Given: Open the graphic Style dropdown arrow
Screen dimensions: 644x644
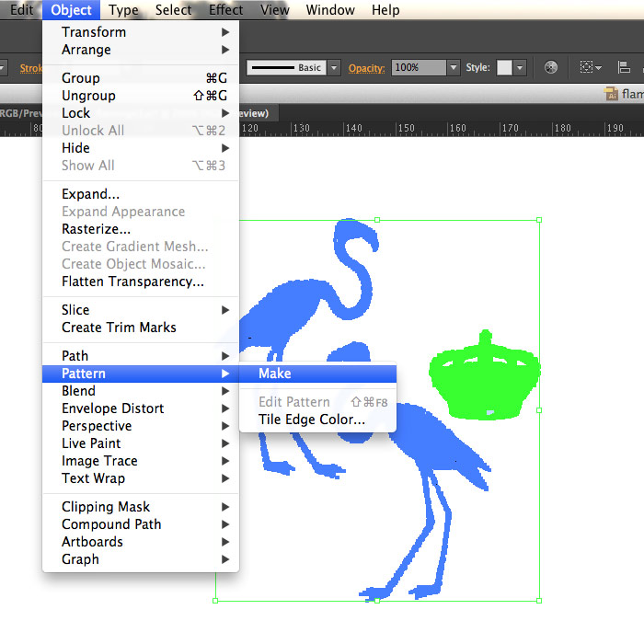Looking at the screenshot, I should (520, 67).
